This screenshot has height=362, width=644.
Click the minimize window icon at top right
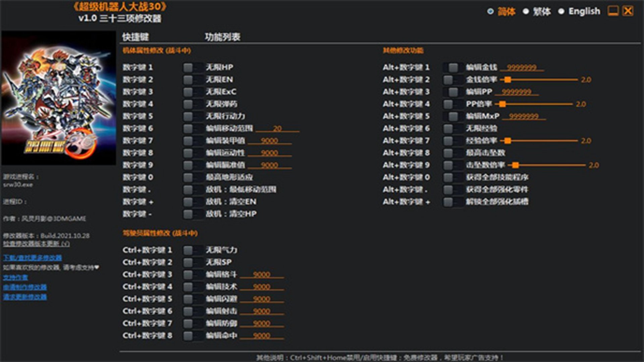[x=613, y=11]
